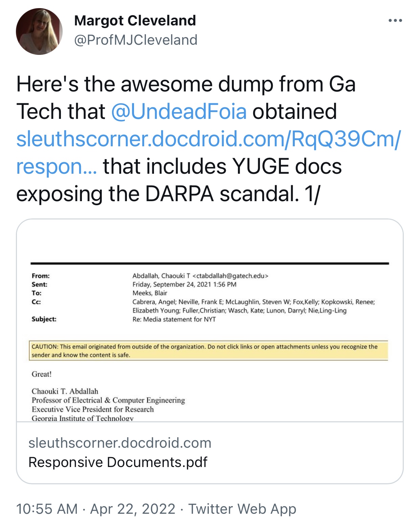Open the @ProfMJCleveland handle
This screenshot has height=530, width=420.
tap(135, 40)
